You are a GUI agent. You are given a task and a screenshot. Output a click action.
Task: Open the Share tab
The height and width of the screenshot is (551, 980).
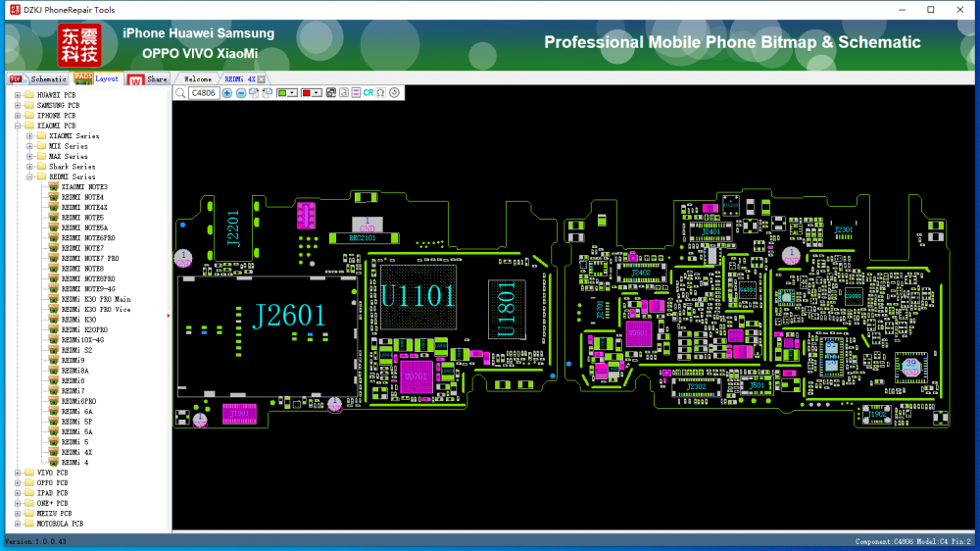[x=148, y=78]
